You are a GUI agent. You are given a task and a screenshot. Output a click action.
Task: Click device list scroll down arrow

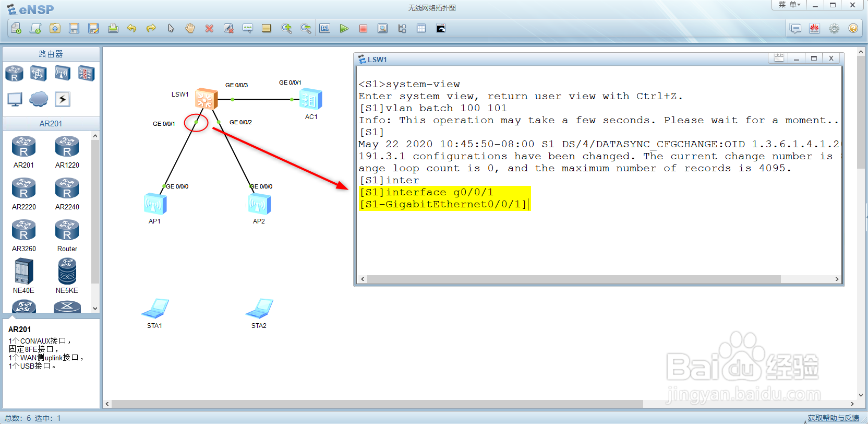[x=95, y=309]
